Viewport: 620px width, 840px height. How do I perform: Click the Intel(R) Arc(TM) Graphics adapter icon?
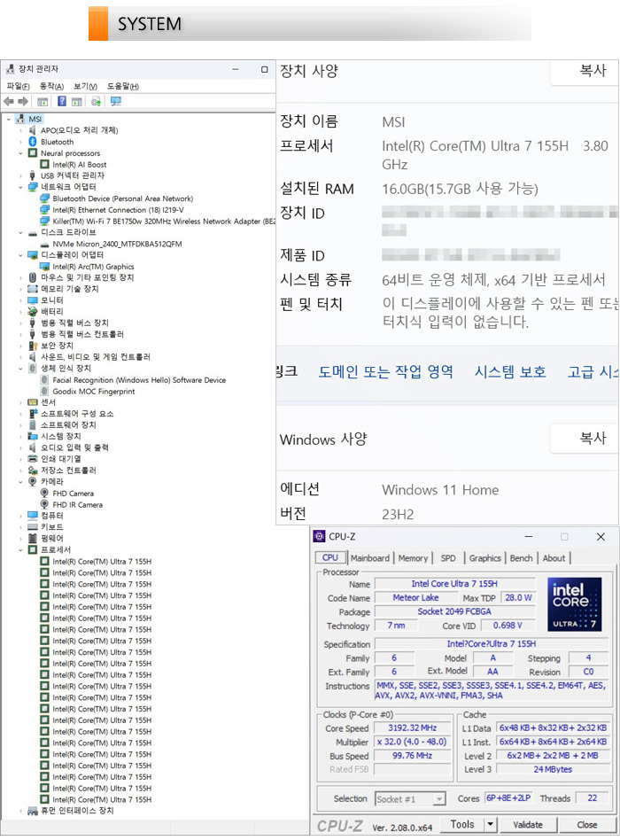click(44, 266)
